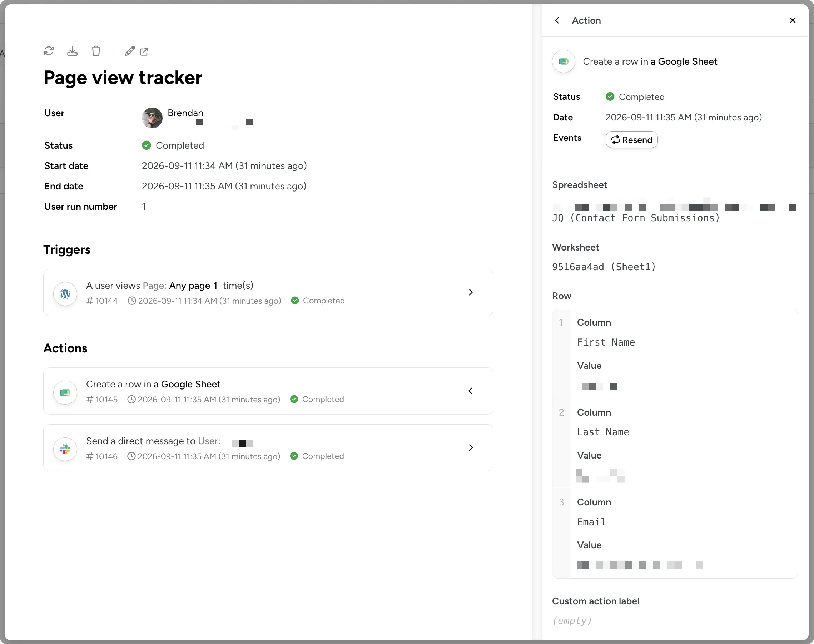Image resolution: width=814 pixels, height=644 pixels.
Task: Click the Slack action icon
Action: pyautogui.click(x=65, y=449)
